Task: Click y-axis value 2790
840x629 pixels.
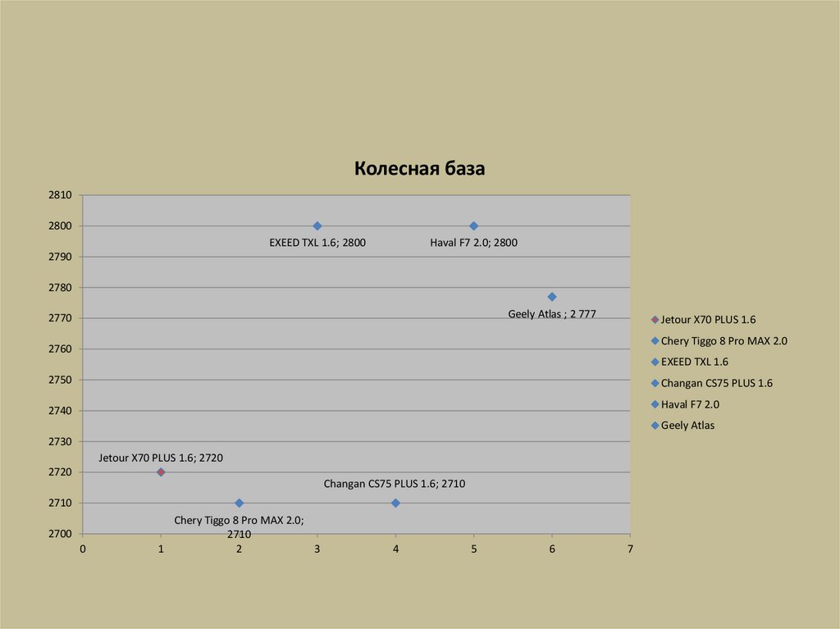Action: click(60, 257)
